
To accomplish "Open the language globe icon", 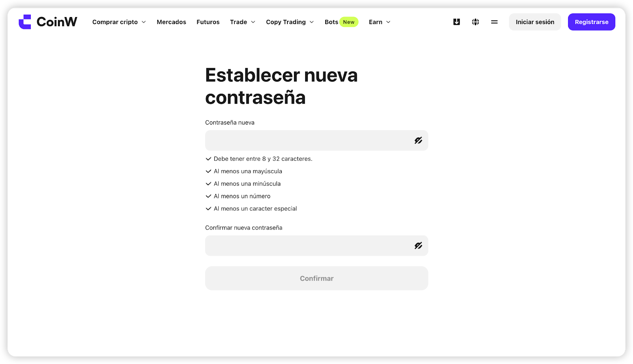I will tap(476, 22).
